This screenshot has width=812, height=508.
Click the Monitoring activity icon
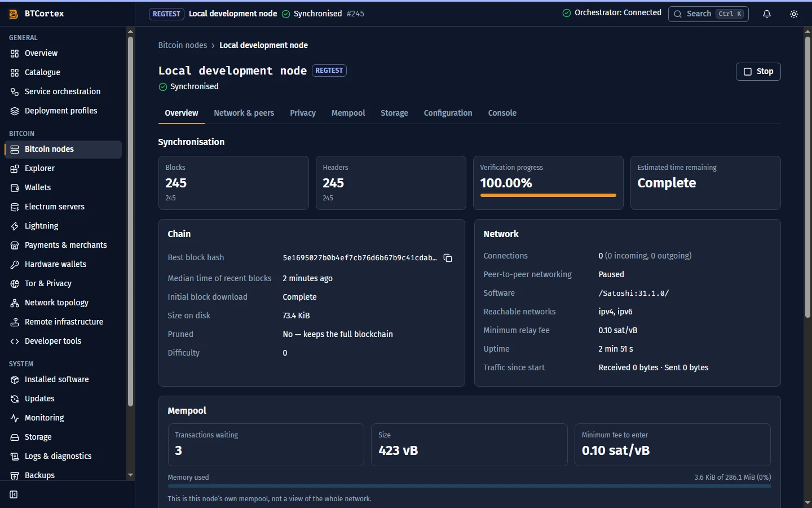tap(15, 418)
